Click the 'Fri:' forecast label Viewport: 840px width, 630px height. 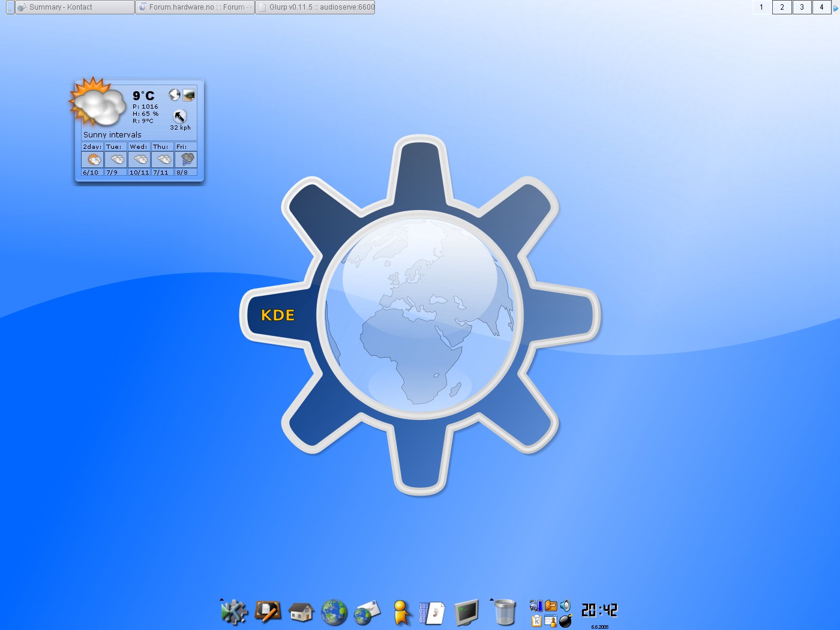(x=181, y=147)
